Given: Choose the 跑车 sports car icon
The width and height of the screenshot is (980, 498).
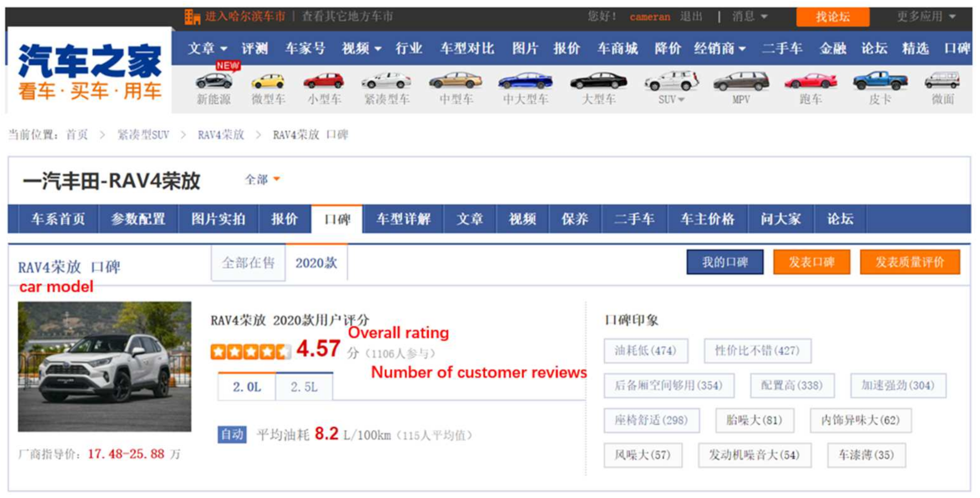Looking at the screenshot, I should [811, 81].
